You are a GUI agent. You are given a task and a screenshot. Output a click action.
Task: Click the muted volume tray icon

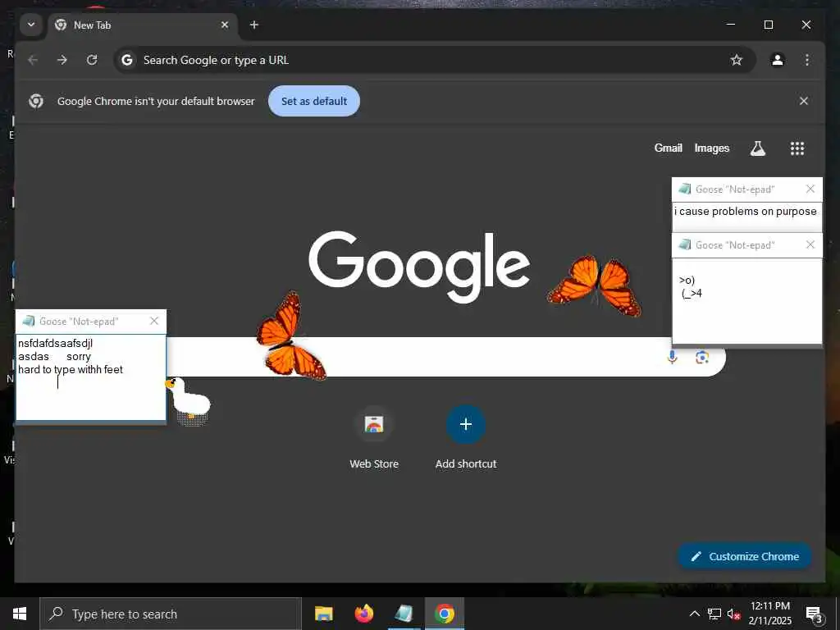pos(733,614)
